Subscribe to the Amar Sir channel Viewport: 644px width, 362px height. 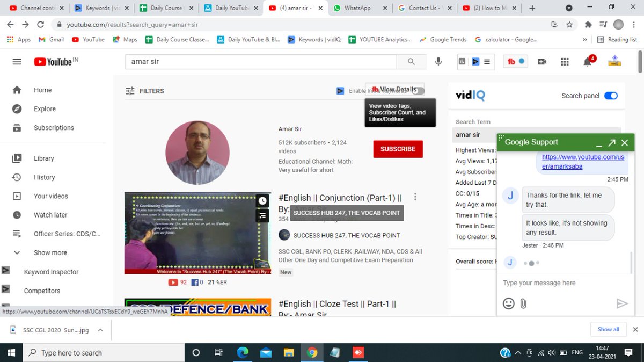point(398,149)
